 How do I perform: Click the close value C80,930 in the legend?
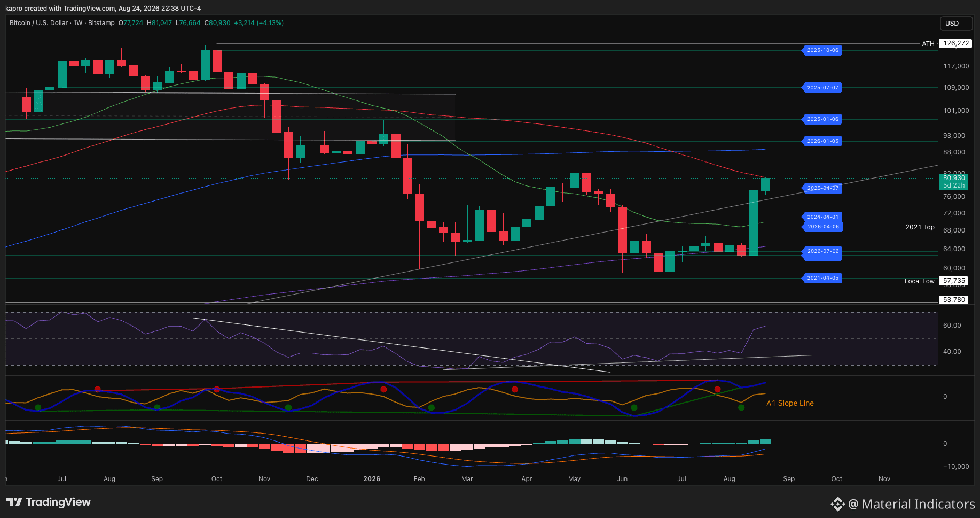pyautogui.click(x=218, y=23)
